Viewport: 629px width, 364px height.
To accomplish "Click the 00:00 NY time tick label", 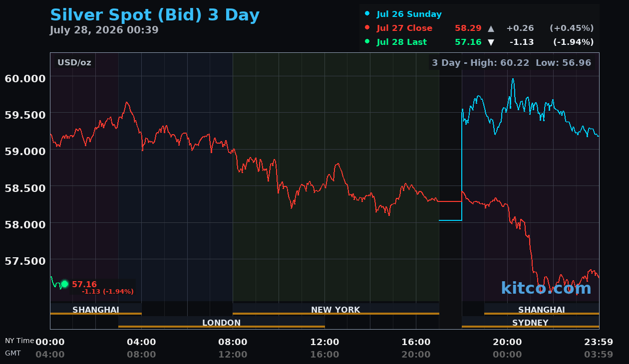I will [50, 342].
